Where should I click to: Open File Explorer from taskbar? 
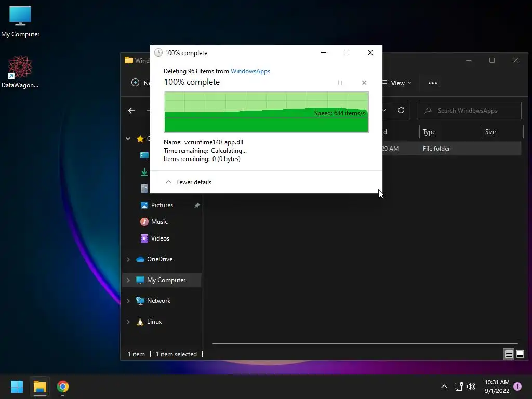pos(39,387)
